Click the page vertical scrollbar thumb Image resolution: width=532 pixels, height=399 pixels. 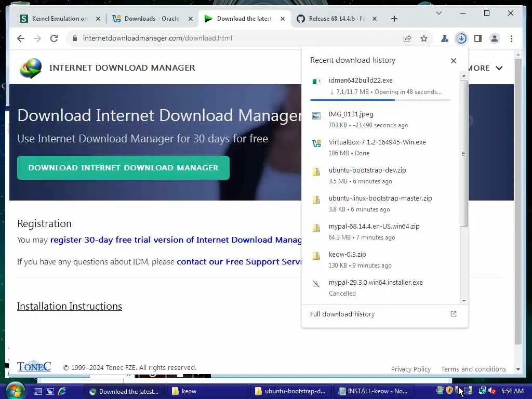point(518,202)
